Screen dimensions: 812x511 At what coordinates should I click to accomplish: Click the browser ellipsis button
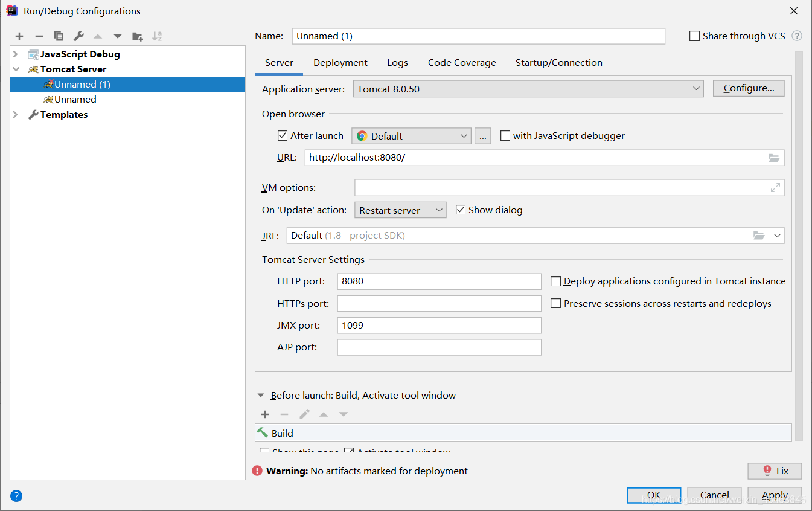tap(483, 136)
